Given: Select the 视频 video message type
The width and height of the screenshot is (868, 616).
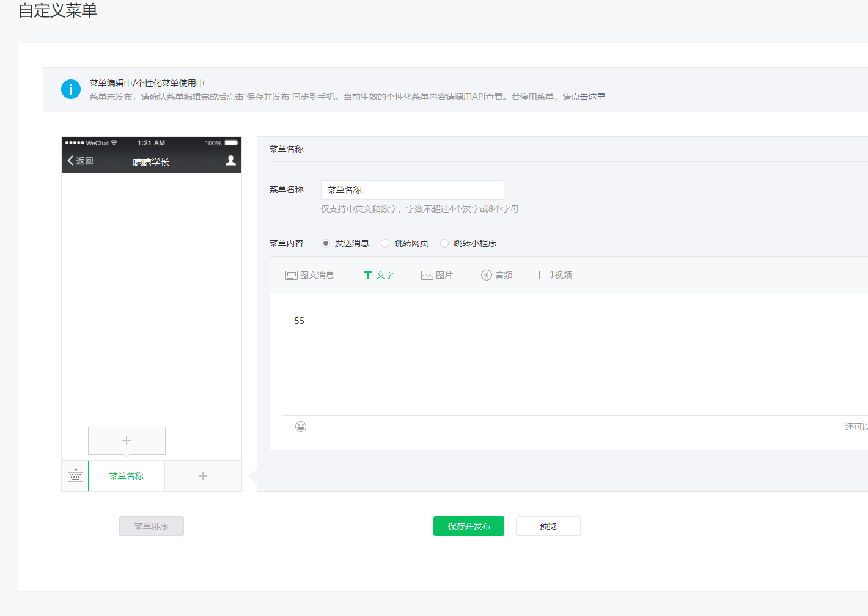Looking at the screenshot, I should [x=556, y=275].
